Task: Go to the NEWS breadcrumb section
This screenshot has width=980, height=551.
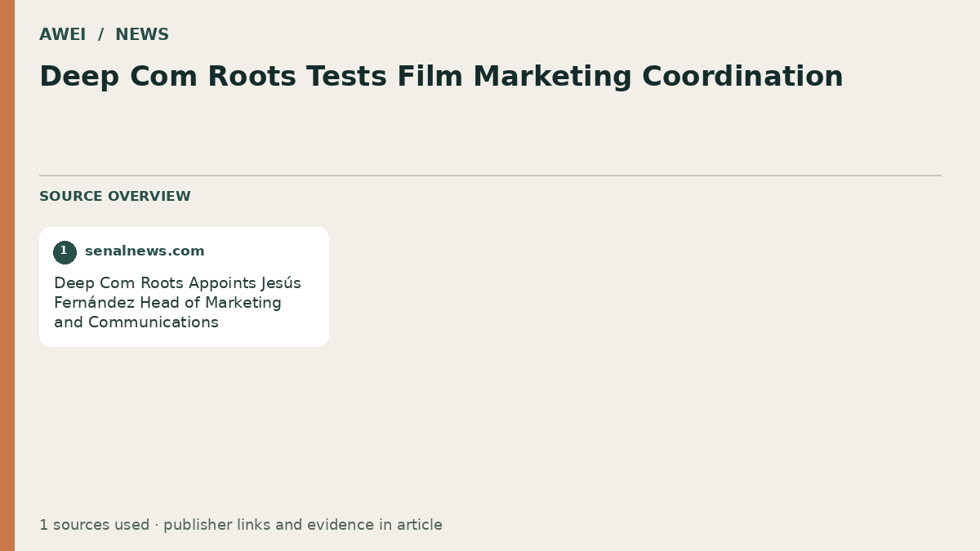Action: 142,35
